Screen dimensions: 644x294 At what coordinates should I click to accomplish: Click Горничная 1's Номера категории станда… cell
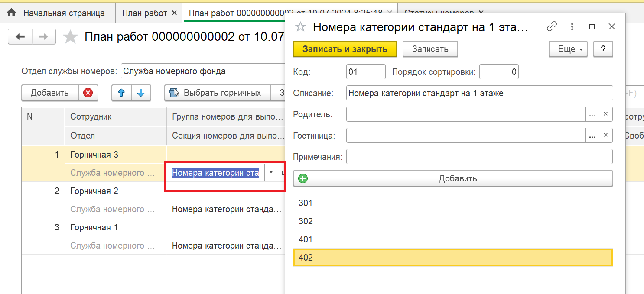227,246
